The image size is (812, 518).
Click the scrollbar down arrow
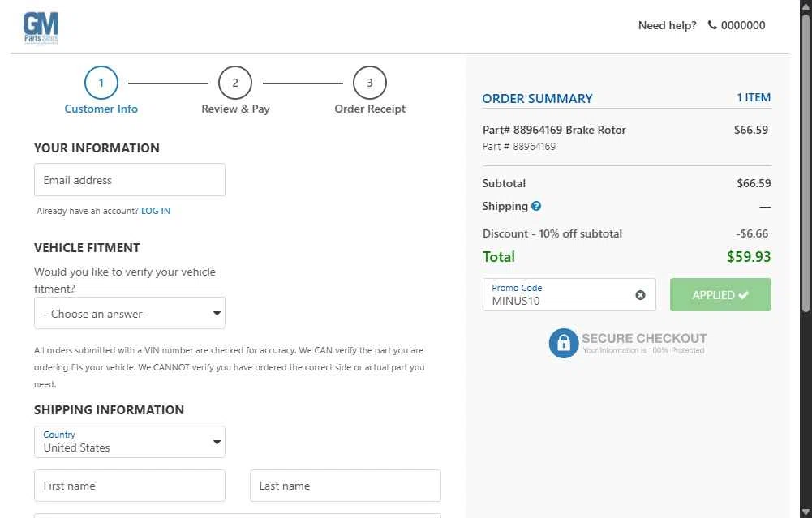point(806,513)
